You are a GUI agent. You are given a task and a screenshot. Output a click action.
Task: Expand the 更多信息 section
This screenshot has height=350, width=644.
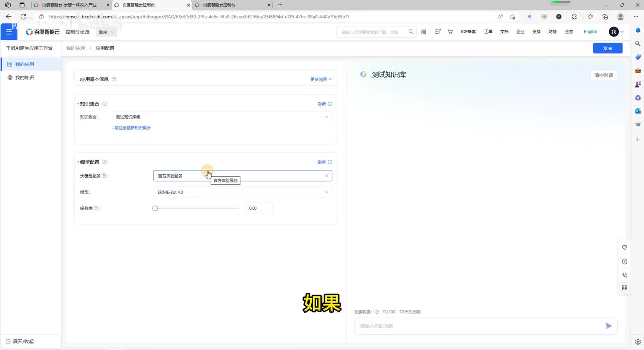tap(321, 79)
